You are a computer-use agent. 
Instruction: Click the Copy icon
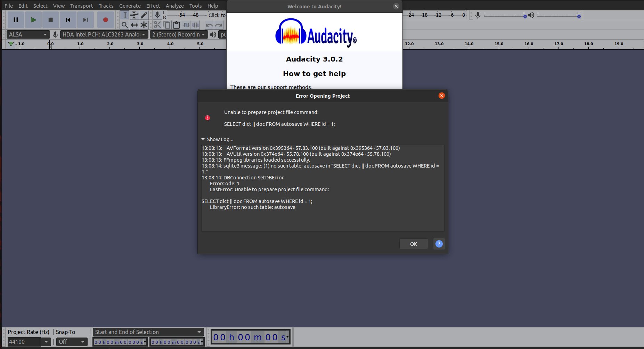point(167,25)
